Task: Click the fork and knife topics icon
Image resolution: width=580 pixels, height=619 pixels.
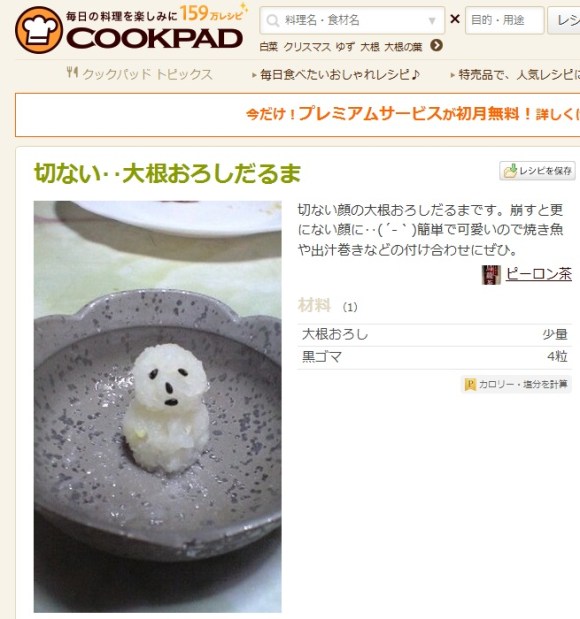Action: [72, 73]
